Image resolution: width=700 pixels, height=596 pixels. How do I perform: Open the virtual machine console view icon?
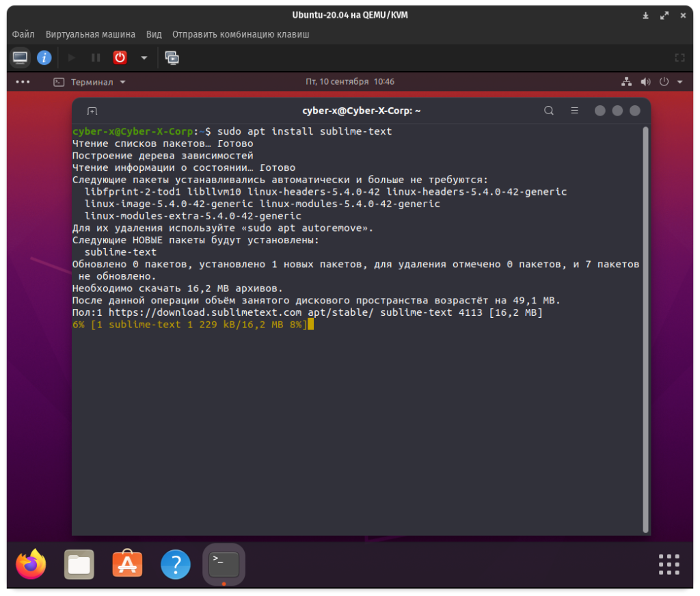tap(21, 57)
